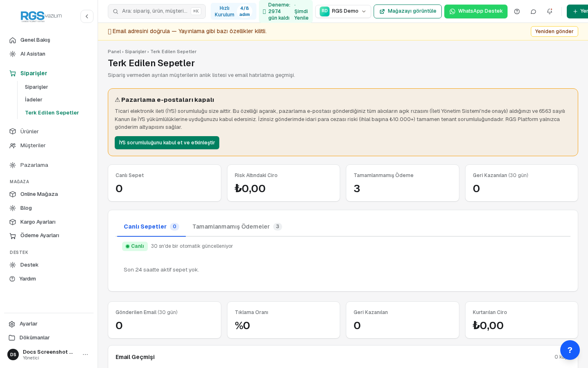Open user menu dots next to Docs Screenshot

85,355
